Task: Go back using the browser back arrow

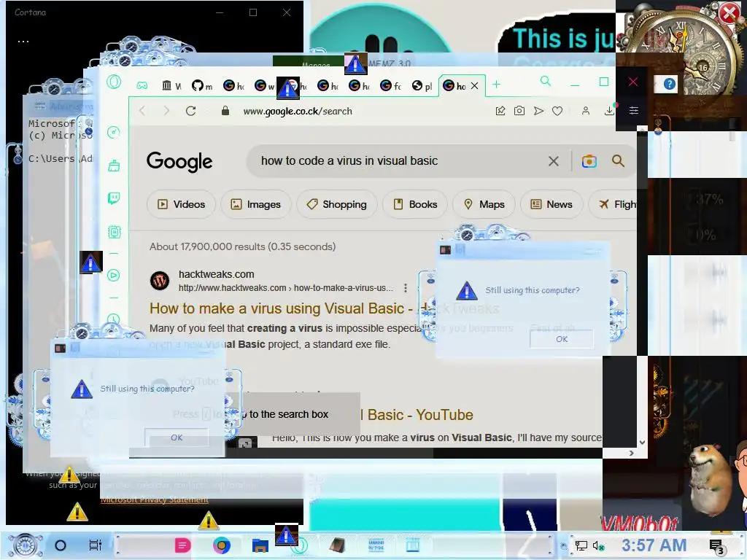Action: click(x=142, y=111)
